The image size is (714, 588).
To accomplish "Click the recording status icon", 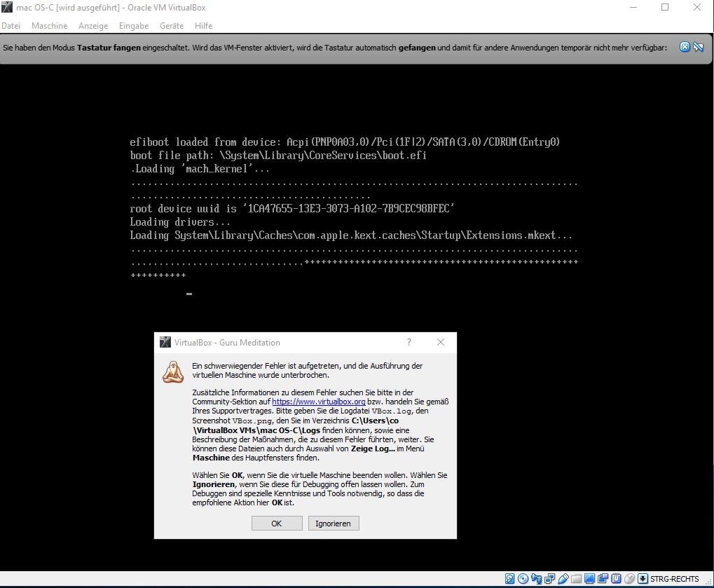I will 603,578.
